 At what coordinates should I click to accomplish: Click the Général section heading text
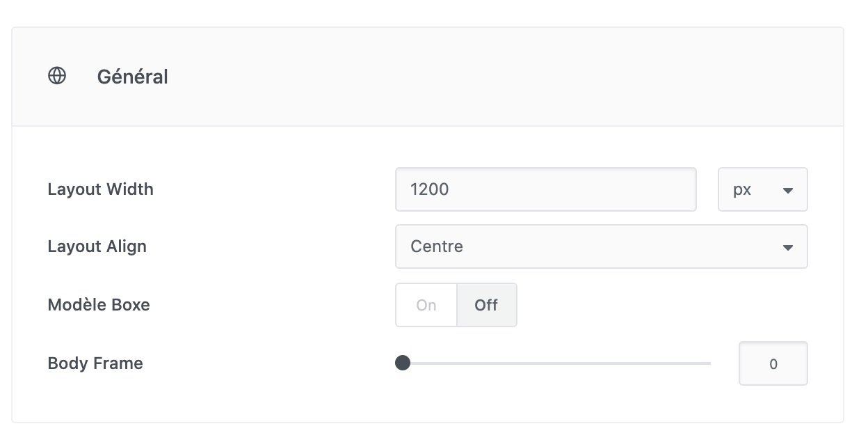click(x=132, y=77)
